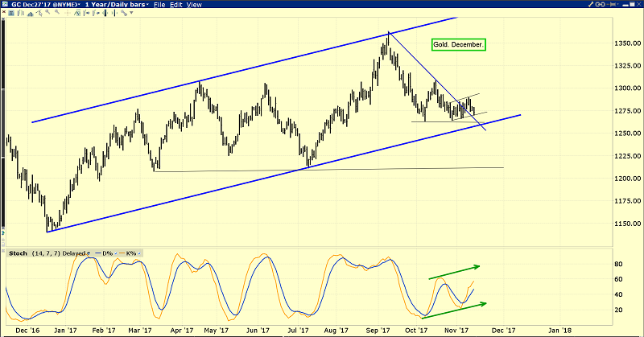Click the zoom out magnifier icon
The width and height of the screenshot is (644, 337).
57,12
